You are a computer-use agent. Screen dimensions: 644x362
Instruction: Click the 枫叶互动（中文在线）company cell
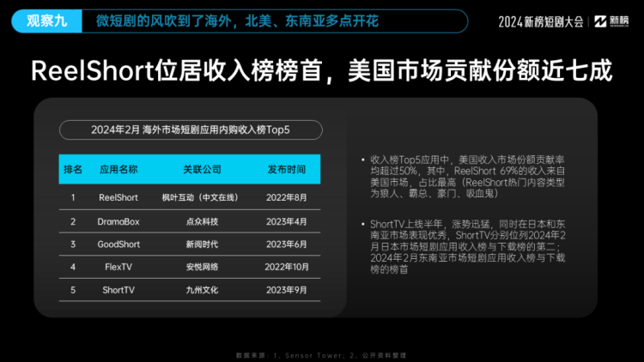(x=202, y=197)
